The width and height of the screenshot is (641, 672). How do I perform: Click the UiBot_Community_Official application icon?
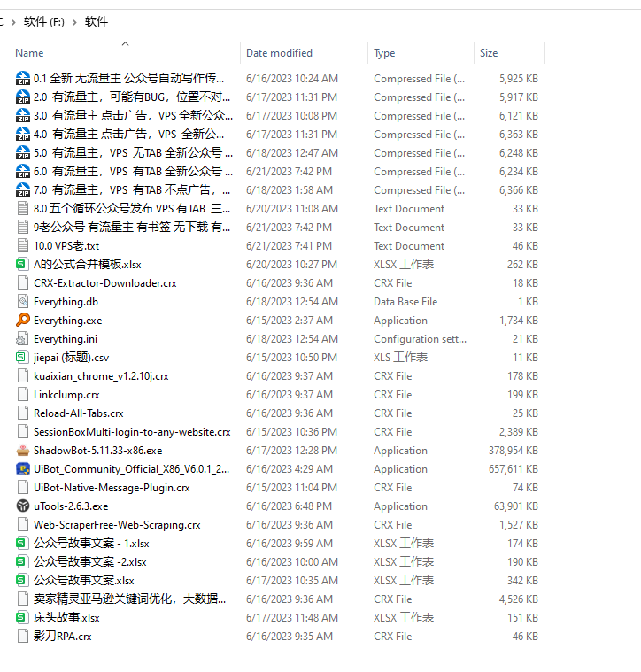[23, 469]
